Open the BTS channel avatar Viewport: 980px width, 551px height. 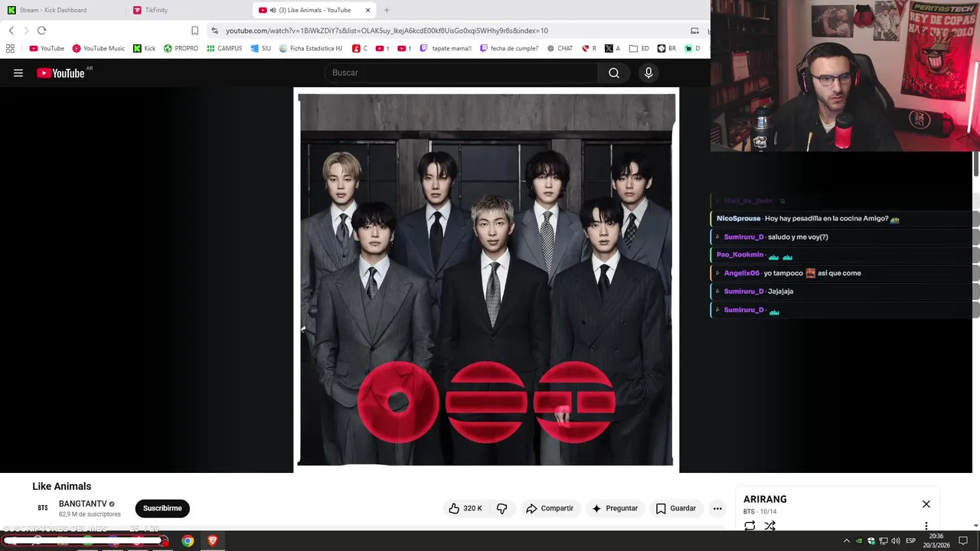pos(43,508)
